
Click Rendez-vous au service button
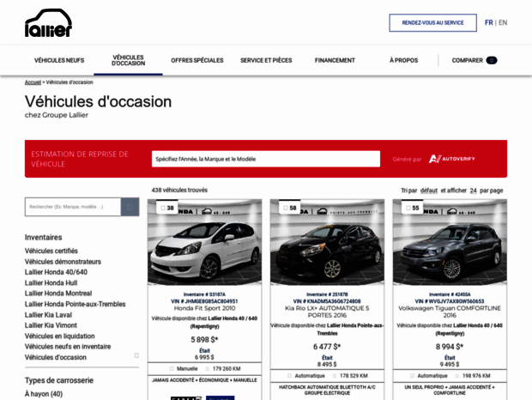[x=433, y=22]
